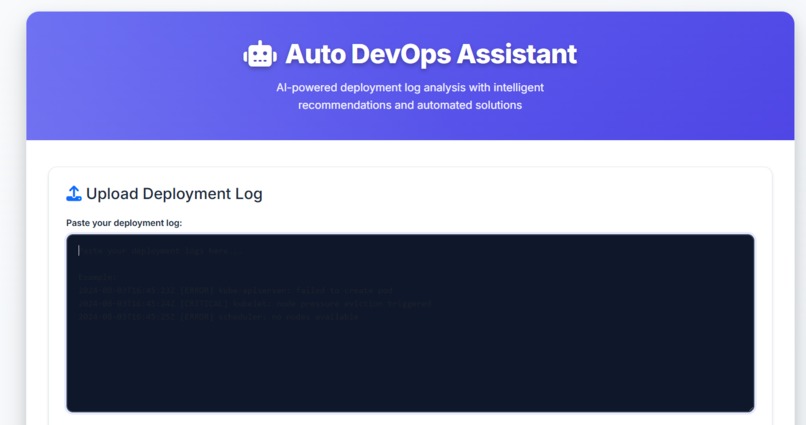Click the textarea resize handle corner
This screenshot has height=425, width=806.
tap(750, 408)
